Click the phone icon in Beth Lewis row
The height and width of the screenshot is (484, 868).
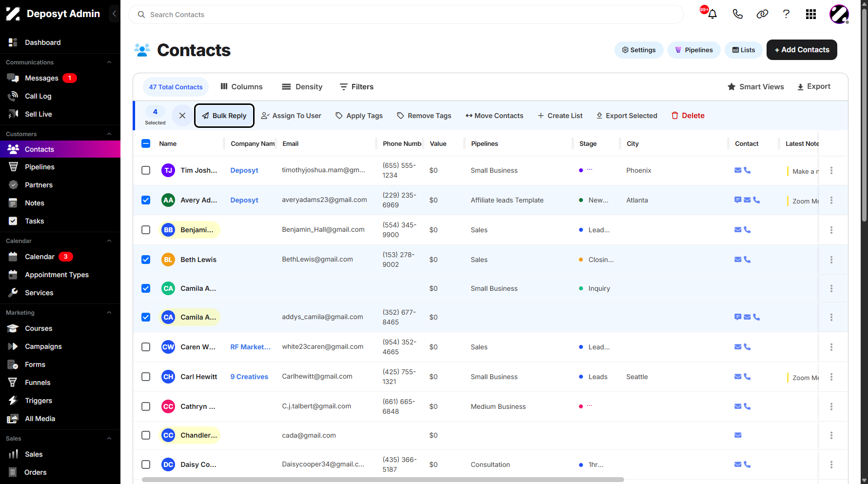747,260
